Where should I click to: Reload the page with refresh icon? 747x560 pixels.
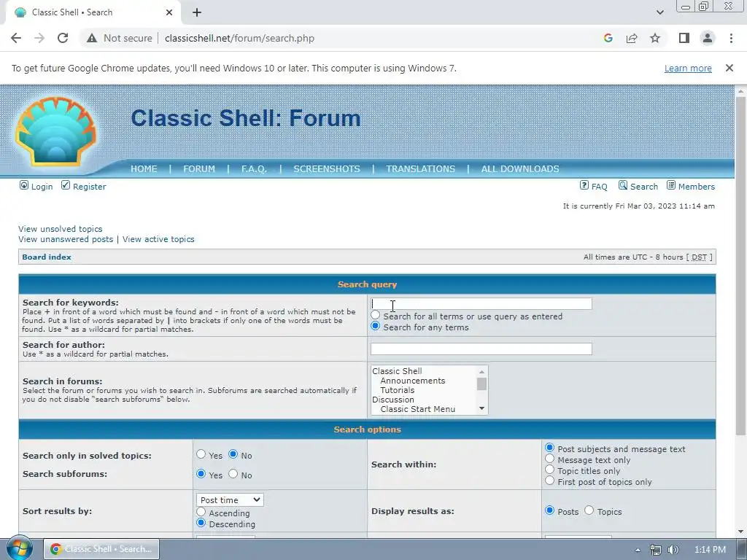tap(63, 38)
